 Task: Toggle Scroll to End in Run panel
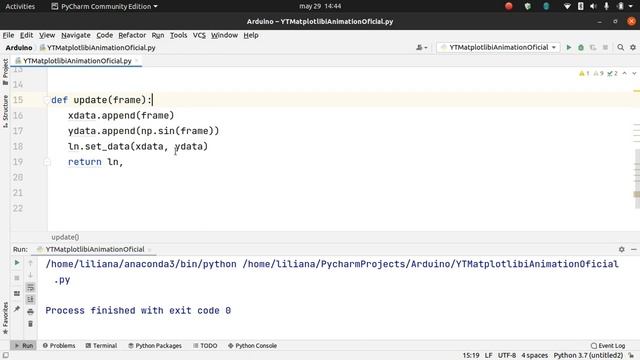30,300
